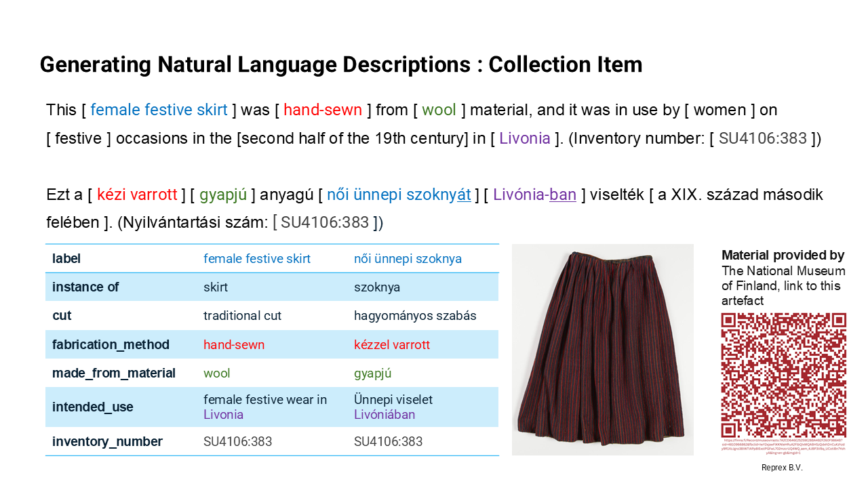Screen dimensions: 868x488
Task: Click 'női ünnepi szoknya' table value
Action: (x=408, y=258)
